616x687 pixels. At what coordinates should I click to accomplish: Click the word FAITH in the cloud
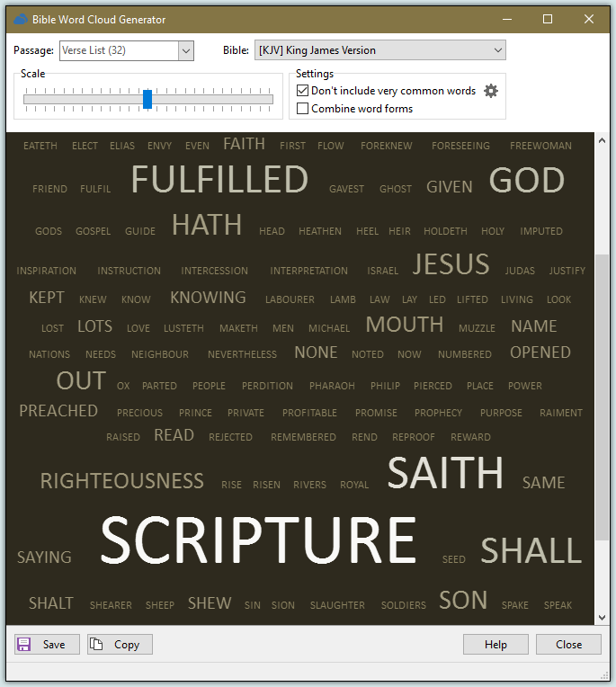244,144
